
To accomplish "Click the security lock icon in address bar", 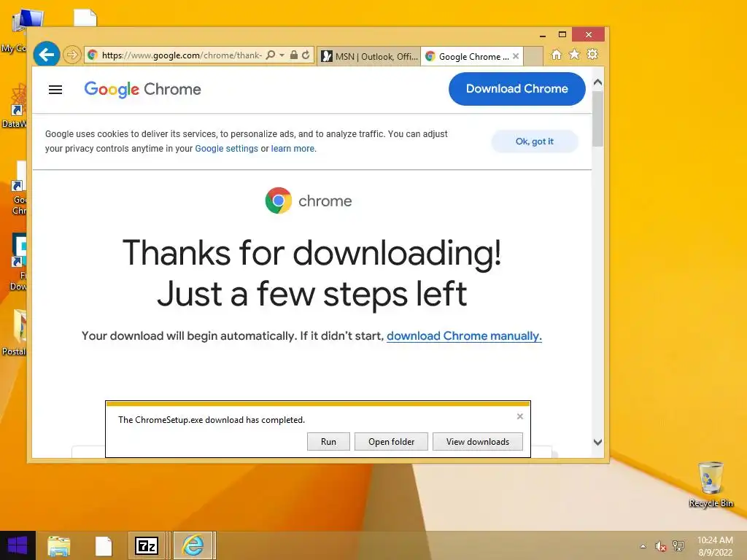I will tap(294, 55).
